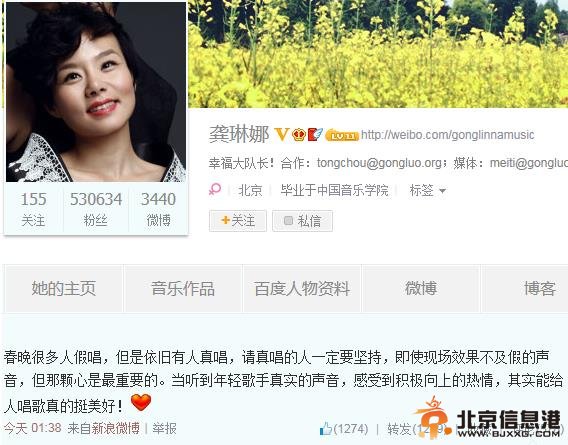The width and height of the screenshot is (568, 445).
Task: Open the weibo.com/gonglinnamusic profile link
Action: tap(448, 135)
